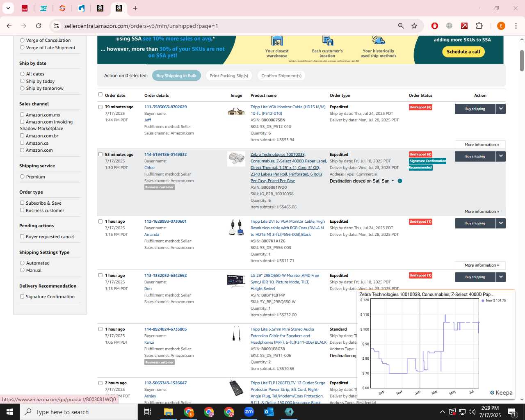Check Buyer requested cancel filter
This screenshot has width=525, height=420.
[22, 237]
